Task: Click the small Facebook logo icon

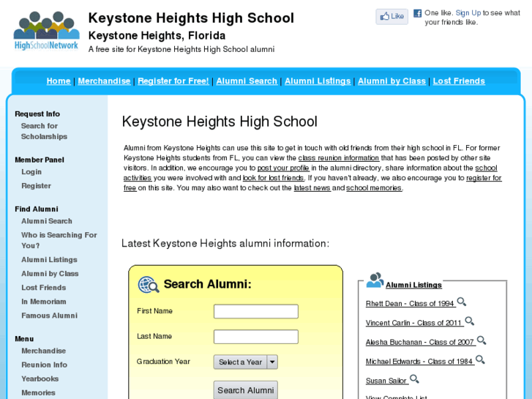Action: tap(417, 13)
